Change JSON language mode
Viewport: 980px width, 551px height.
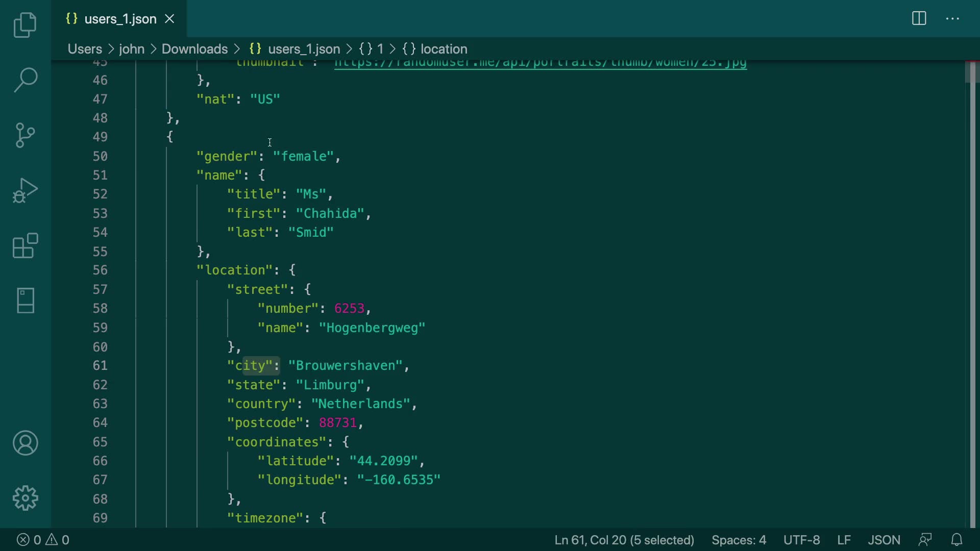(884, 540)
